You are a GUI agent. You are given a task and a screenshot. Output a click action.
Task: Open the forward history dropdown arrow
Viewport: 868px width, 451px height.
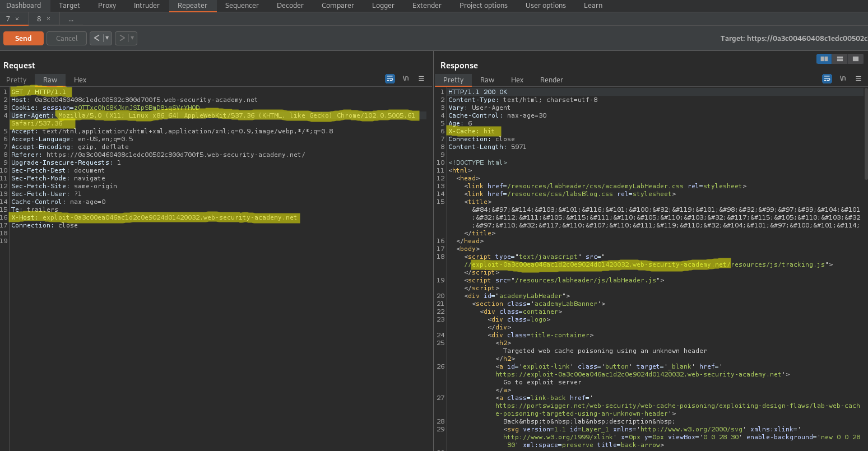coord(132,38)
